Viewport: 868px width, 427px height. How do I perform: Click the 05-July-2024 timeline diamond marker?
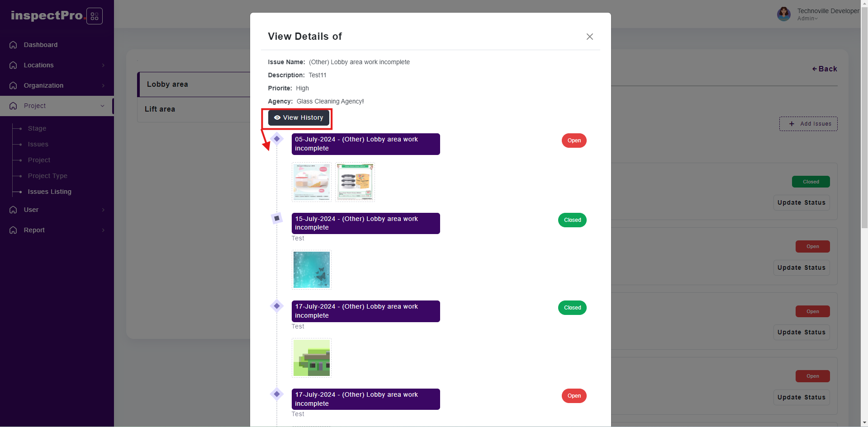[277, 139]
